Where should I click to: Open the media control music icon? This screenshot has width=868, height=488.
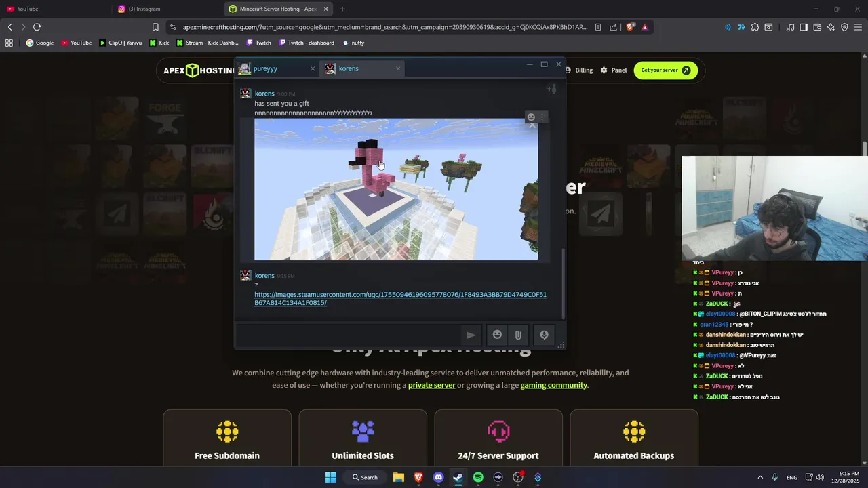point(790,27)
